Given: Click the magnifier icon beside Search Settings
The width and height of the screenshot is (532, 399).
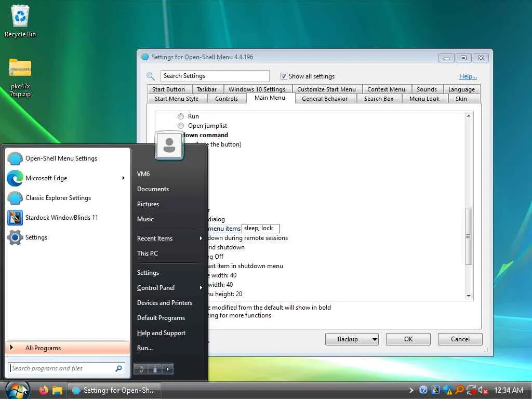Looking at the screenshot, I should [x=151, y=76].
